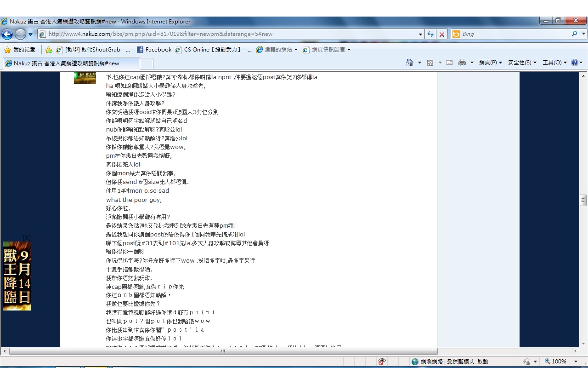Open the 安全性(S) dropdown menu
The width and height of the screenshot is (588, 368).
pos(522,63)
